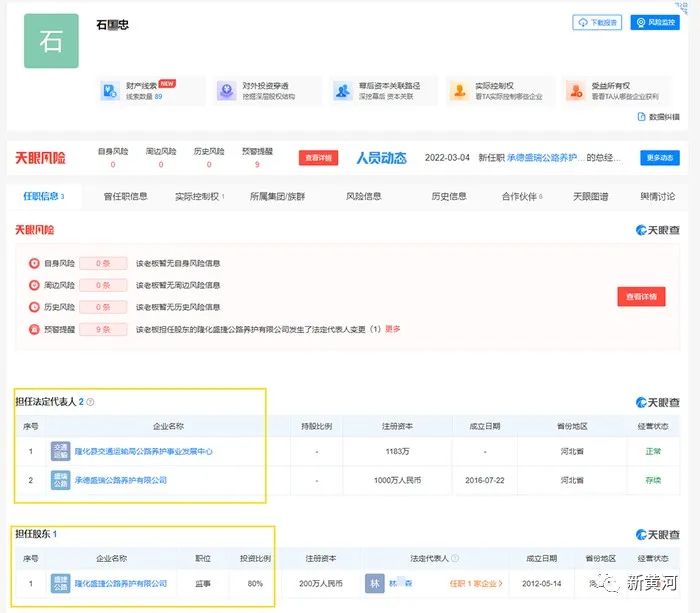
Task: Click the 正常 status cell
Action: pos(653,451)
